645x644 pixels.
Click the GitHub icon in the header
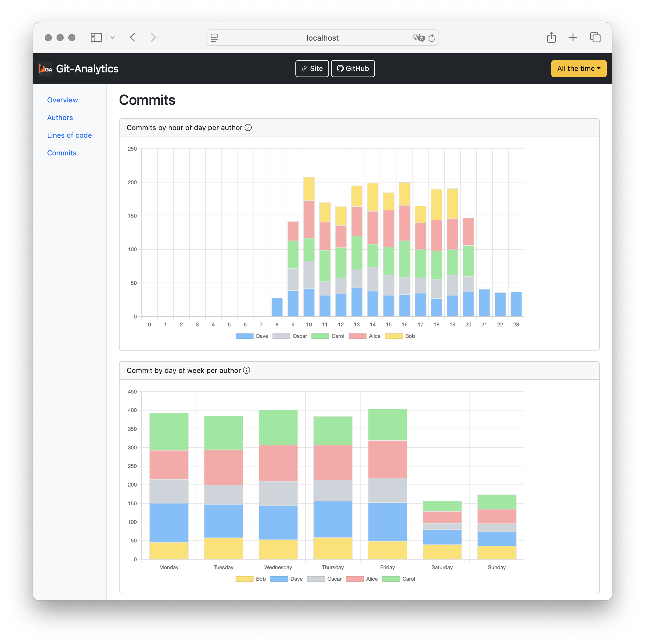pos(340,68)
